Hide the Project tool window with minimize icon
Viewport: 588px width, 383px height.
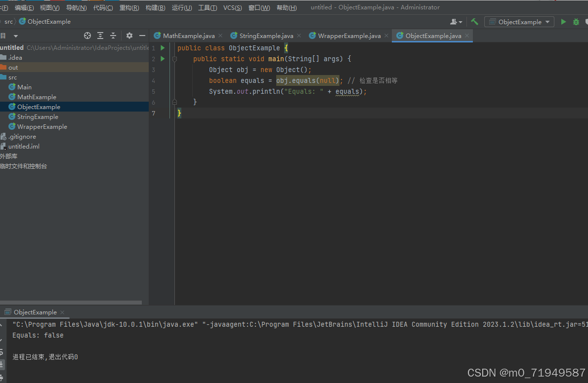[x=142, y=36]
